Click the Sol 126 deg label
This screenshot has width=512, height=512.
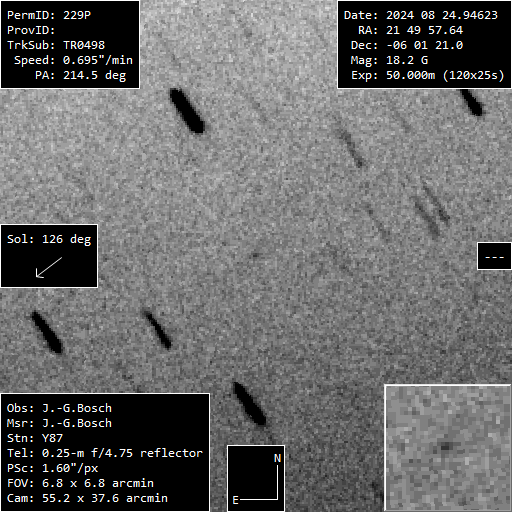tap(49, 239)
